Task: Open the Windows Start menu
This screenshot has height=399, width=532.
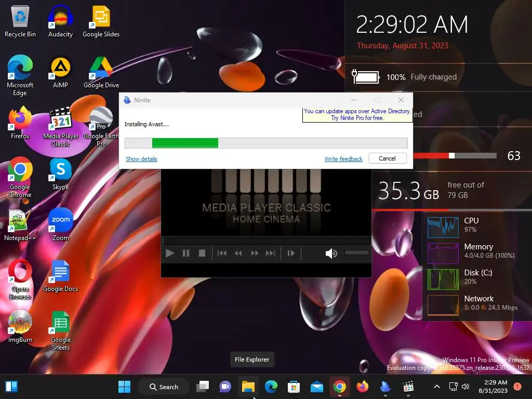Action: 124,387
